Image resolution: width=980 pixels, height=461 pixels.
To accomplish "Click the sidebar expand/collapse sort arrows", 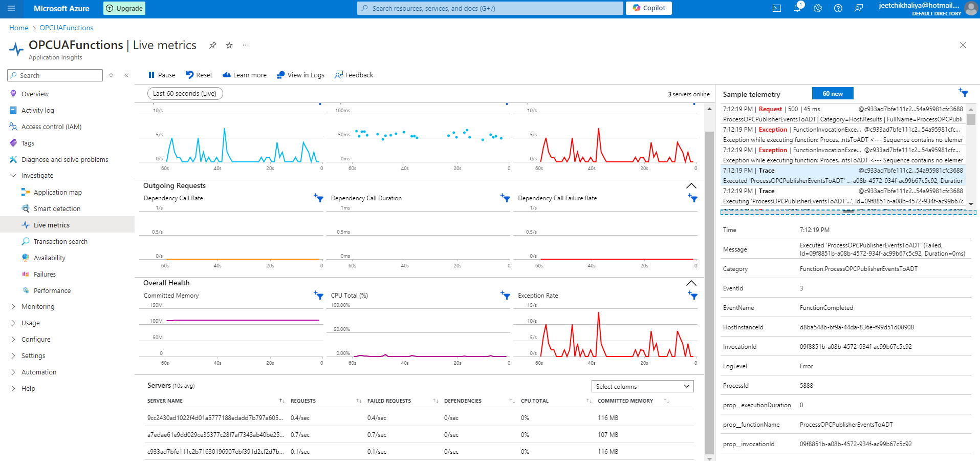I will [x=111, y=75].
